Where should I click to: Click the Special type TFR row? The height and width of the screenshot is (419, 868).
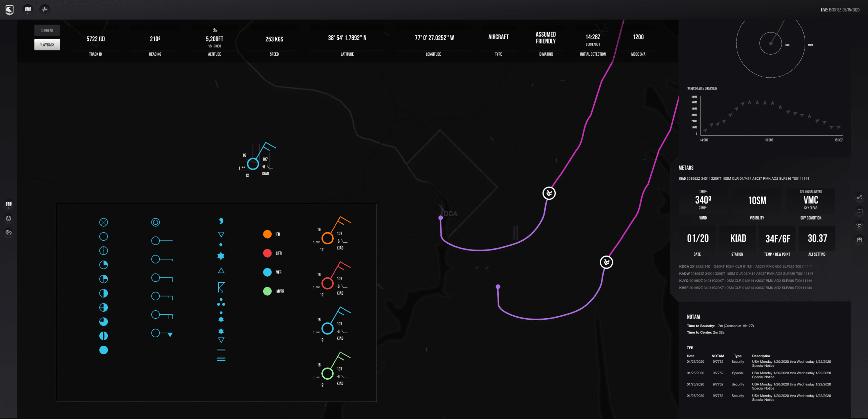759,375
